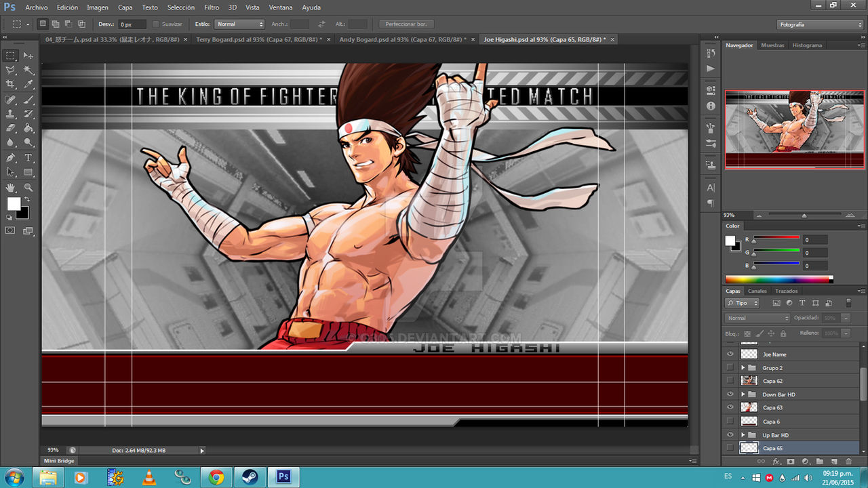Create a new layer via Layers panel icon

tap(834, 461)
